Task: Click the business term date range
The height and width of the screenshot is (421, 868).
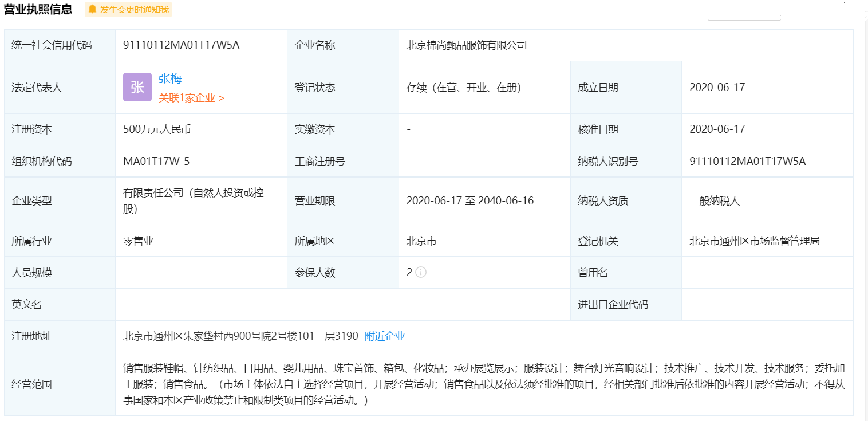Action: coord(469,201)
